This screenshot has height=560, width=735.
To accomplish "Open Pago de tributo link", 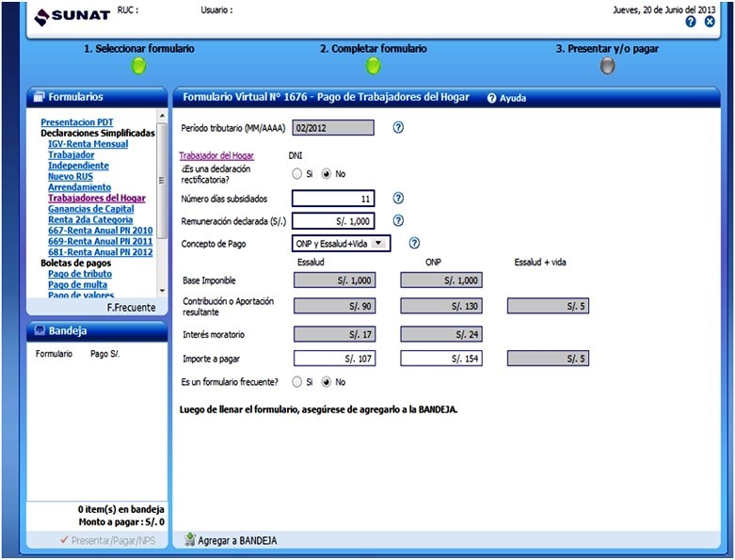I will pos(80,274).
